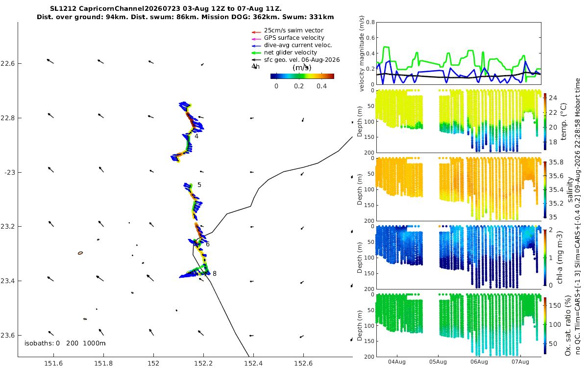Click the 22.6 latitude tick label
The height and width of the screenshot is (368, 588).
coord(8,63)
